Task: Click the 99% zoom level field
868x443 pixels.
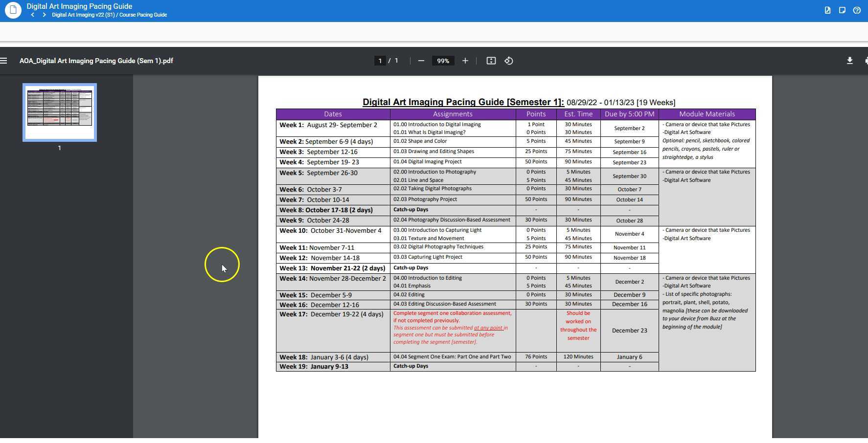Action: (443, 61)
